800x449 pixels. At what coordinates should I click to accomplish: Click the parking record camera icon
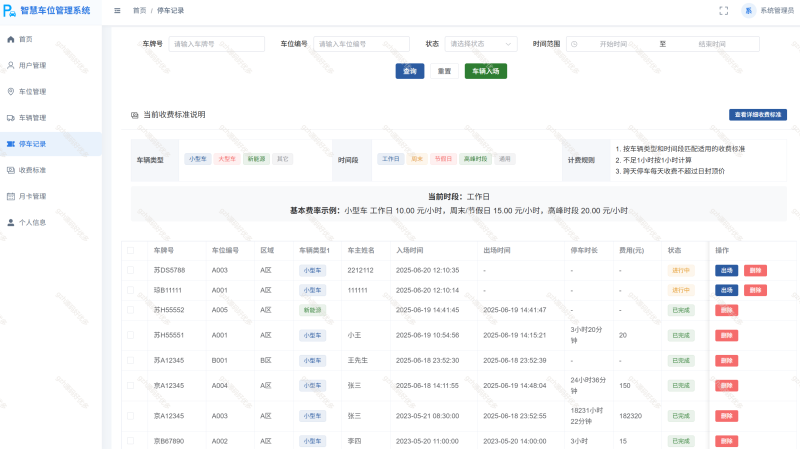tap(11, 144)
